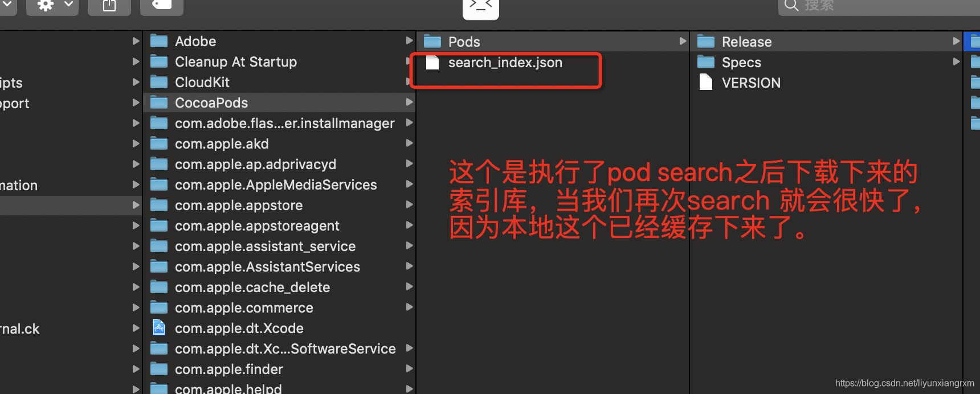Click the Specs folder icon
This screenshot has height=394, width=980.
click(x=706, y=62)
